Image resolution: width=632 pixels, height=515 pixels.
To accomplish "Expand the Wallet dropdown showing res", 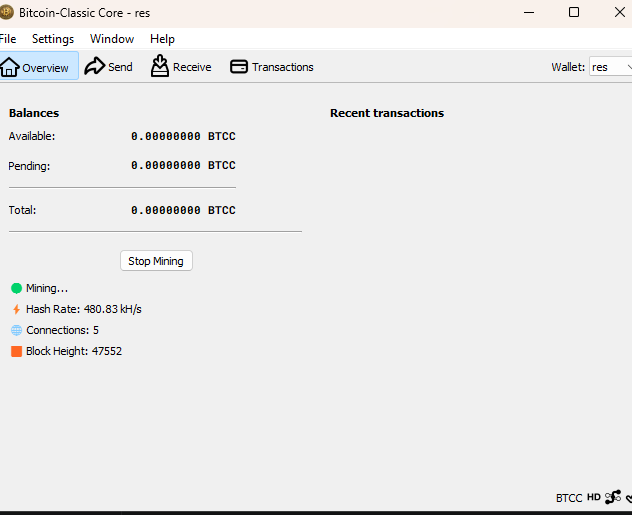I will [x=611, y=67].
